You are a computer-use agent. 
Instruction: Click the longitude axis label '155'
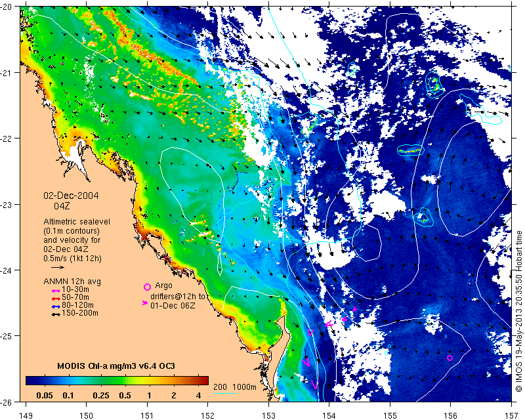(390, 415)
